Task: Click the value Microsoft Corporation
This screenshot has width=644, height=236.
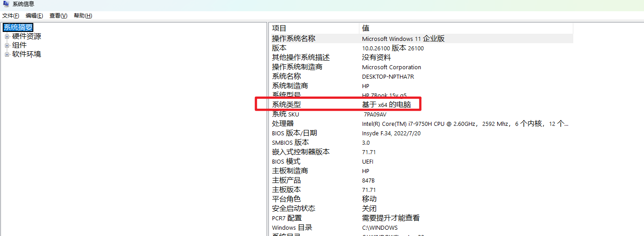Action: click(391, 67)
